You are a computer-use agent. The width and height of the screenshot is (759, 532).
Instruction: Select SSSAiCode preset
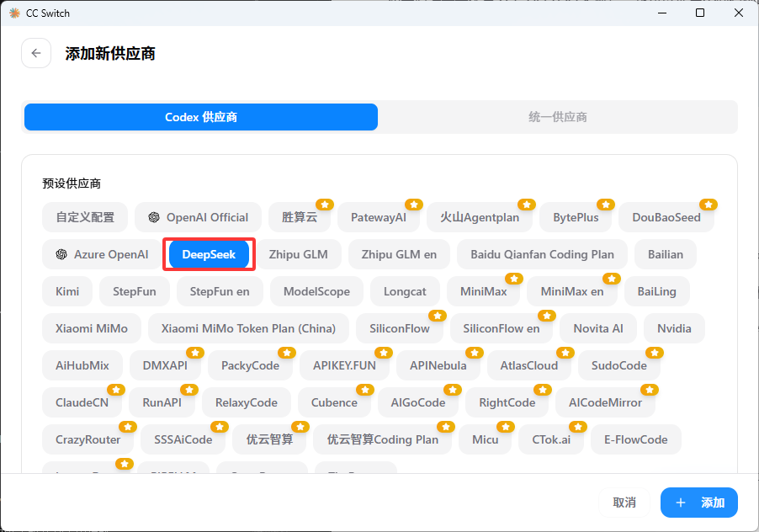click(183, 439)
